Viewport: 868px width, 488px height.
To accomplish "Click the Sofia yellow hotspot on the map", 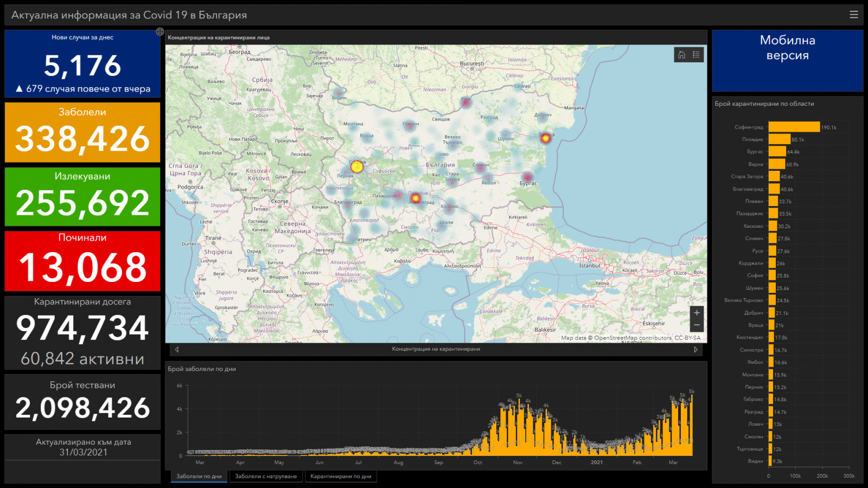I will [x=356, y=167].
